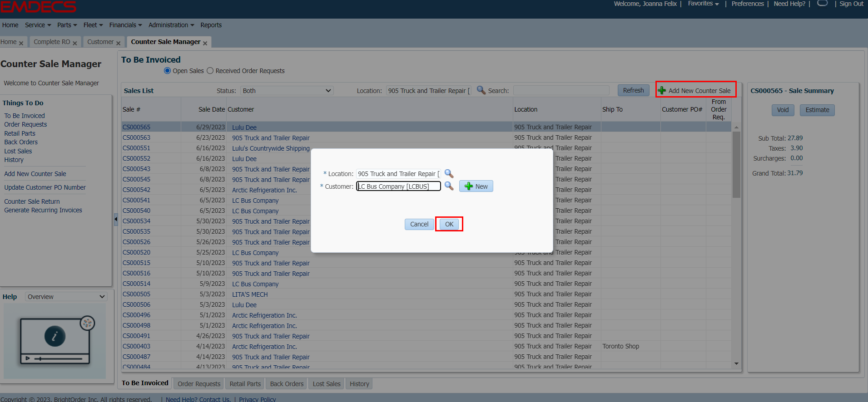Open the Privacy Policy footer link

tap(257, 399)
